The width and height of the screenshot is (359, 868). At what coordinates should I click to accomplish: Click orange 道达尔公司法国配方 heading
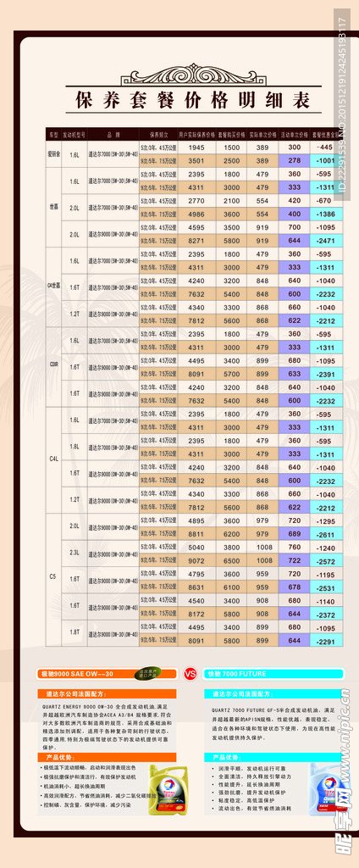[x=108, y=693]
